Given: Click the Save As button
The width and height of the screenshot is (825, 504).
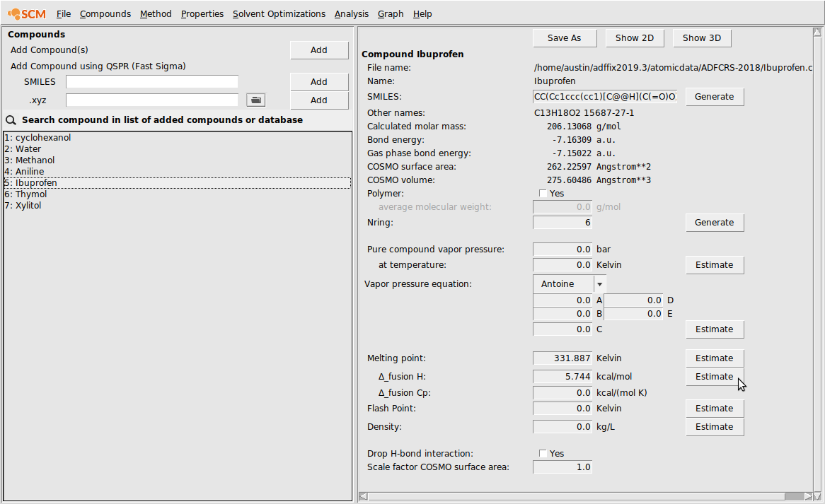Looking at the screenshot, I should pyautogui.click(x=564, y=38).
